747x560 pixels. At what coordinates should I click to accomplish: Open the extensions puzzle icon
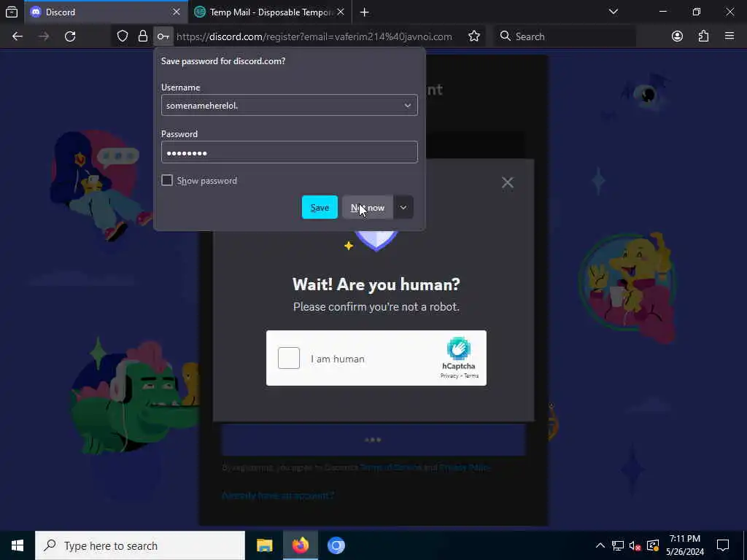click(x=704, y=36)
